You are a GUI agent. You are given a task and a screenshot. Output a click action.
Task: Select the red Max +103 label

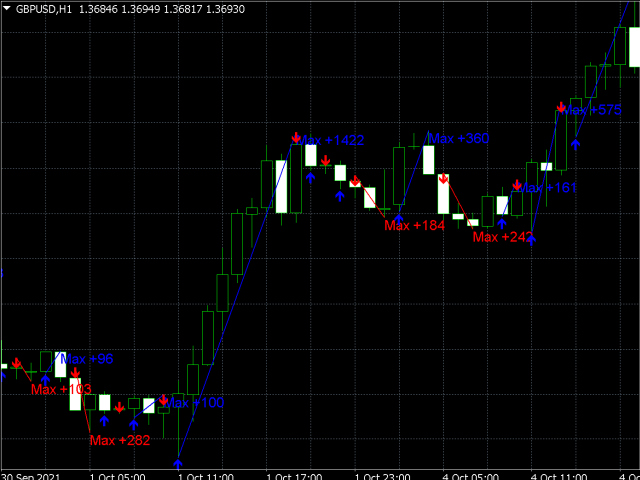tap(61, 389)
